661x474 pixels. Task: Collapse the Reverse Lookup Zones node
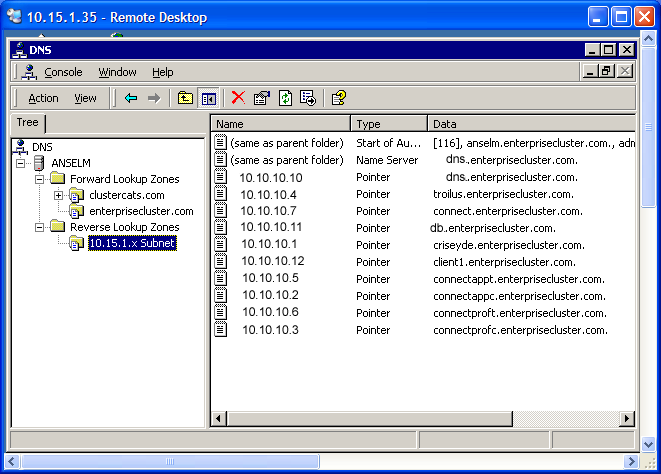click(39, 227)
